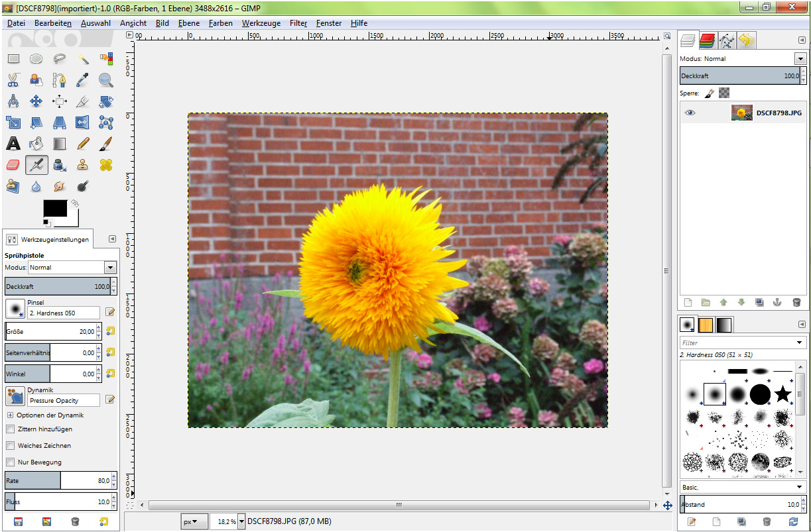Open the Paths tab in the right dock

[727, 40]
